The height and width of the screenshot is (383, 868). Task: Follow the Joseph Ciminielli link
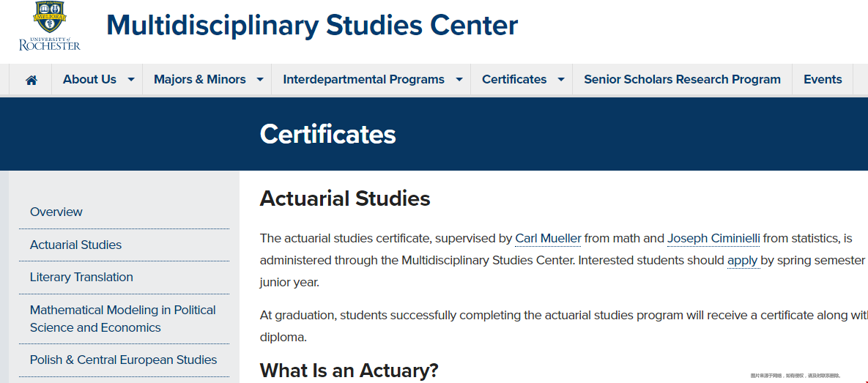(713, 239)
